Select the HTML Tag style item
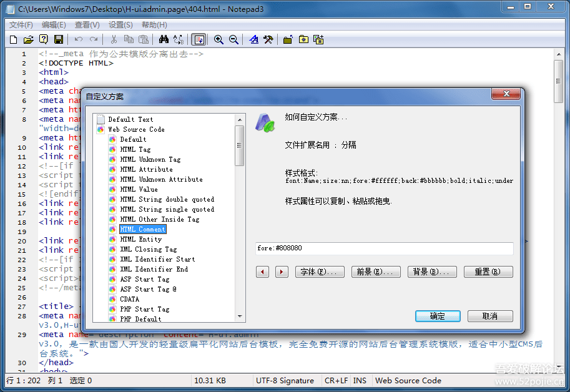The width and height of the screenshot is (570, 392). [135, 149]
